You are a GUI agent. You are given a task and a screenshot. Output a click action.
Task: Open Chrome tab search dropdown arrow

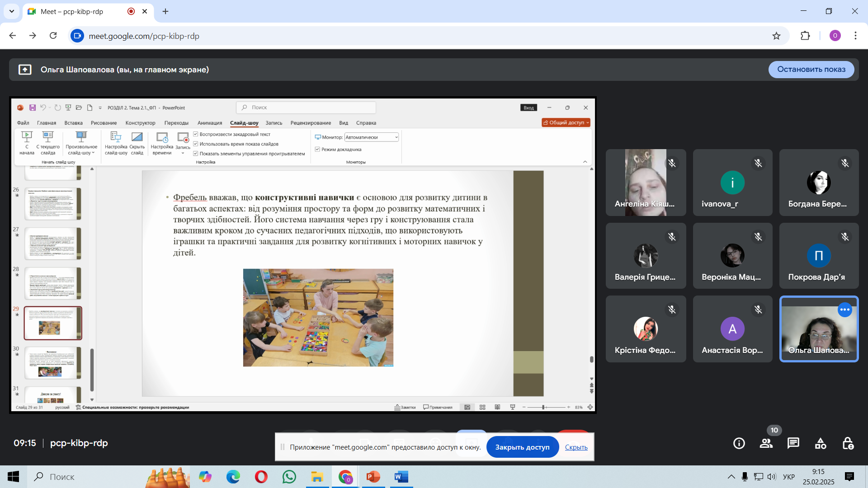tap(12, 11)
